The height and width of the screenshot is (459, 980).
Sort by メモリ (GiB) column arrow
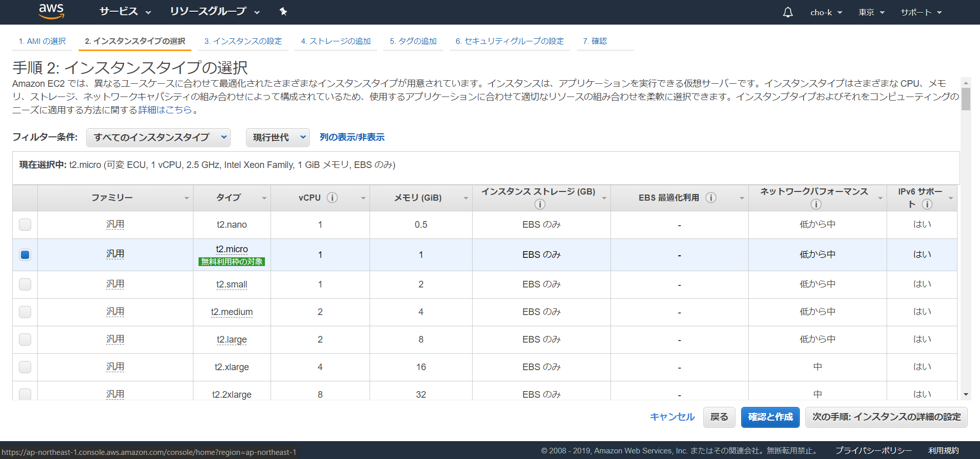point(466,198)
